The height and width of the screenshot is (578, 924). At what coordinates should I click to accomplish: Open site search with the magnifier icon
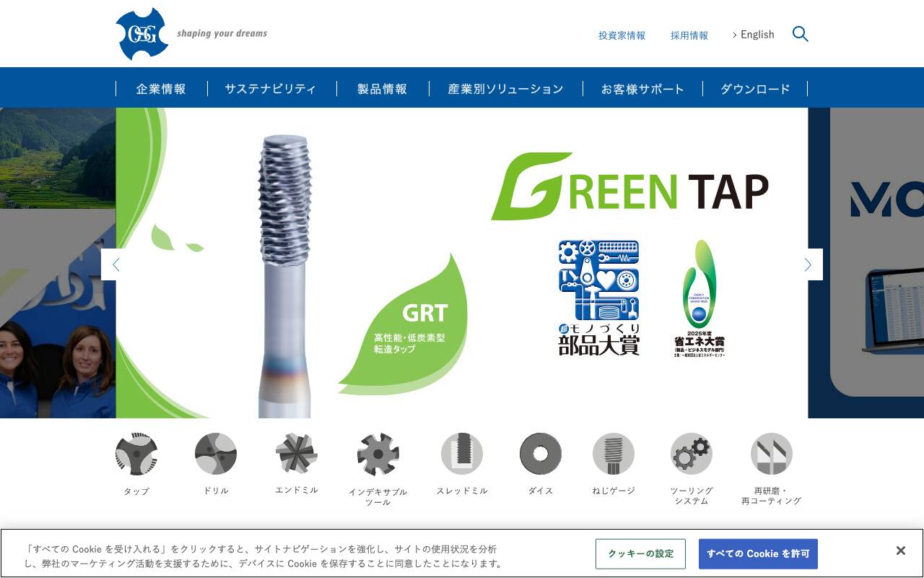[801, 34]
